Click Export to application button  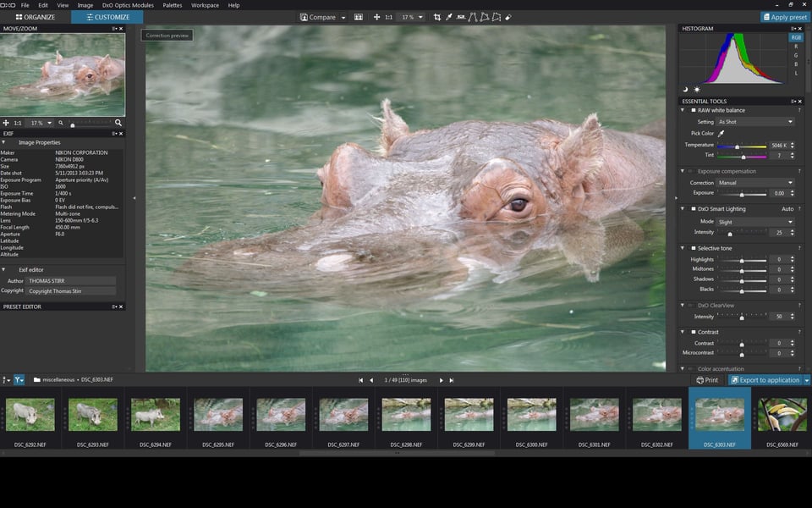tap(765, 380)
